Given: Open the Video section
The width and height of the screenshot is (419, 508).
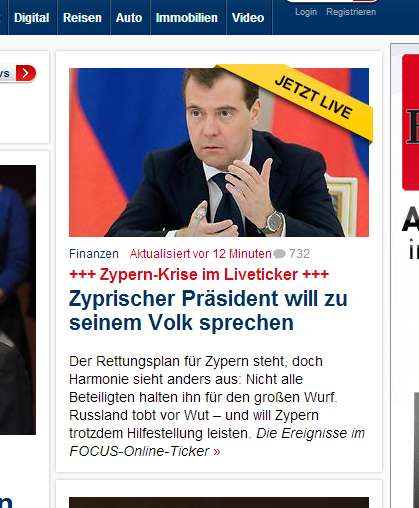Looking at the screenshot, I should (249, 17).
